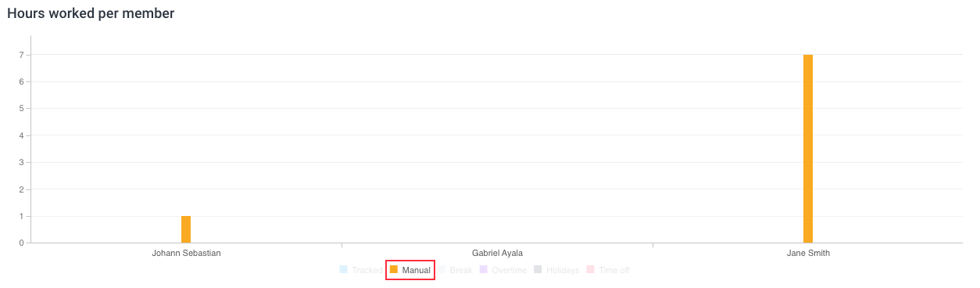980x288 pixels.
Task: Select Jane Smith's orange seven-hour bar
Action: [808, 149]
